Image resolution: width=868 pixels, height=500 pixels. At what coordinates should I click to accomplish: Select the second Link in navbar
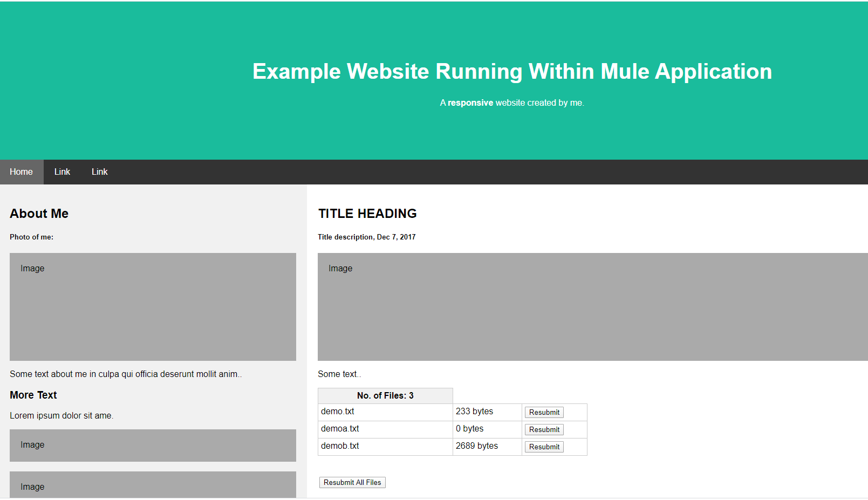99,172
